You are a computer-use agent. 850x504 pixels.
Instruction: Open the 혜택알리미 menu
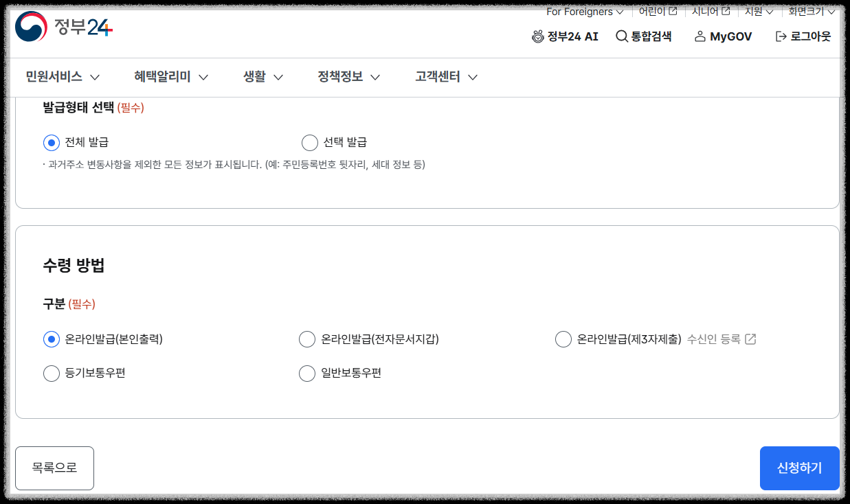pyautogui.click(x=162, y=77)
